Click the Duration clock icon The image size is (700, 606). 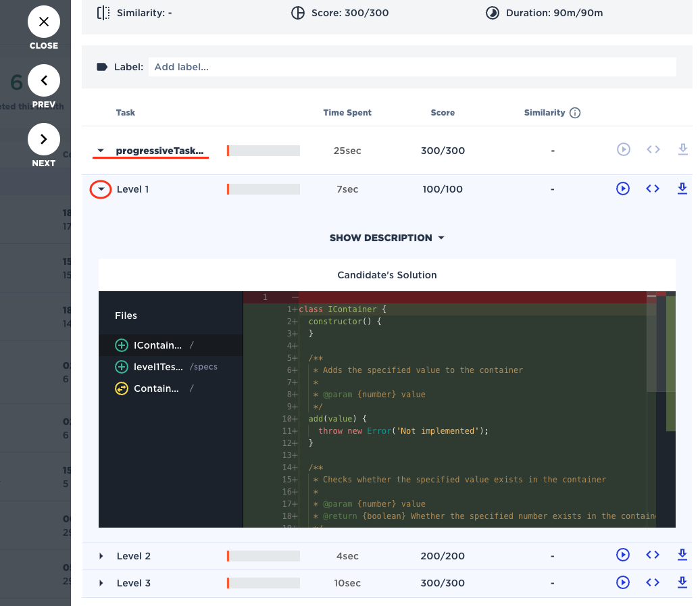[x=493, y=13]
